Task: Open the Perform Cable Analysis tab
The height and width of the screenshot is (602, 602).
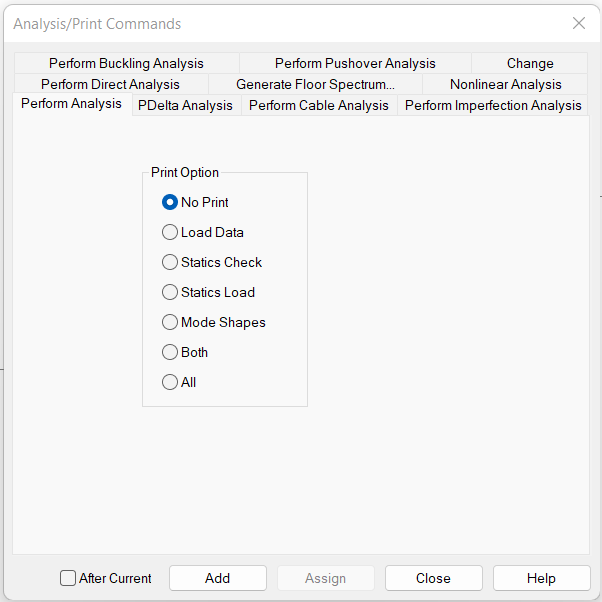Action: (319, 105)
